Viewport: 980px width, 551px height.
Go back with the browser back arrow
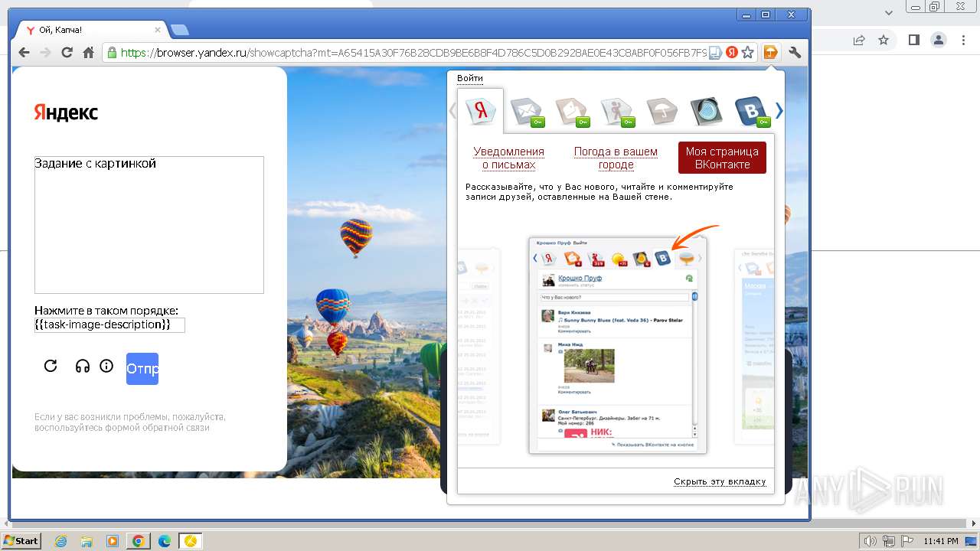pos(24,53)
